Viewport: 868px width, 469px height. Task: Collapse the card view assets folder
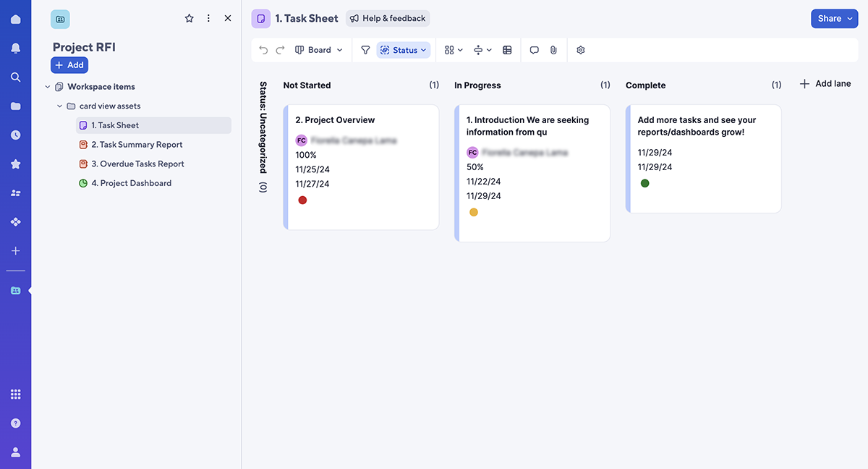(60, 106)
